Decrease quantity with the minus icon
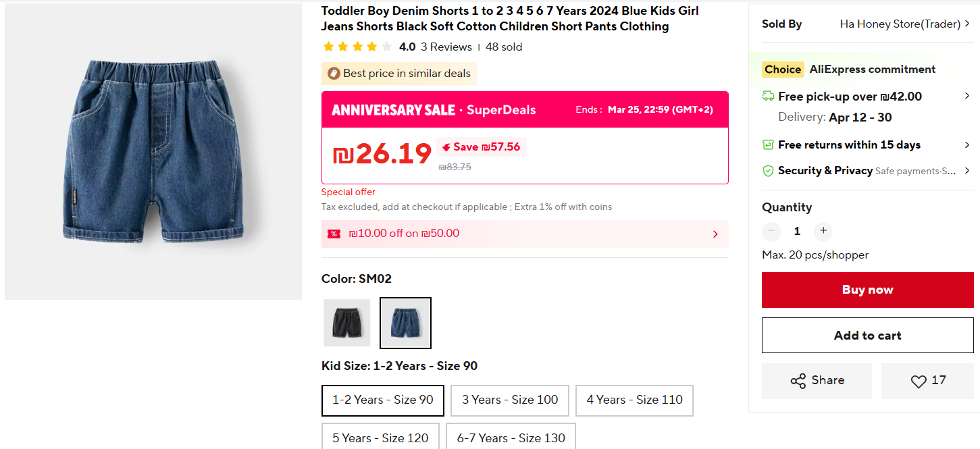Viewport: 980px width, 449px height. pyautogui.click(x=771, y=231)
